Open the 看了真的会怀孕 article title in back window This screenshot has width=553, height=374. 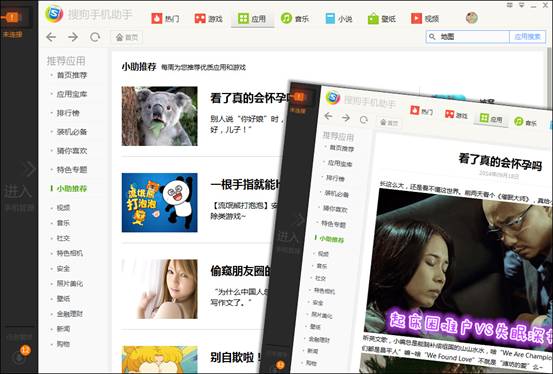pos(250,98)
